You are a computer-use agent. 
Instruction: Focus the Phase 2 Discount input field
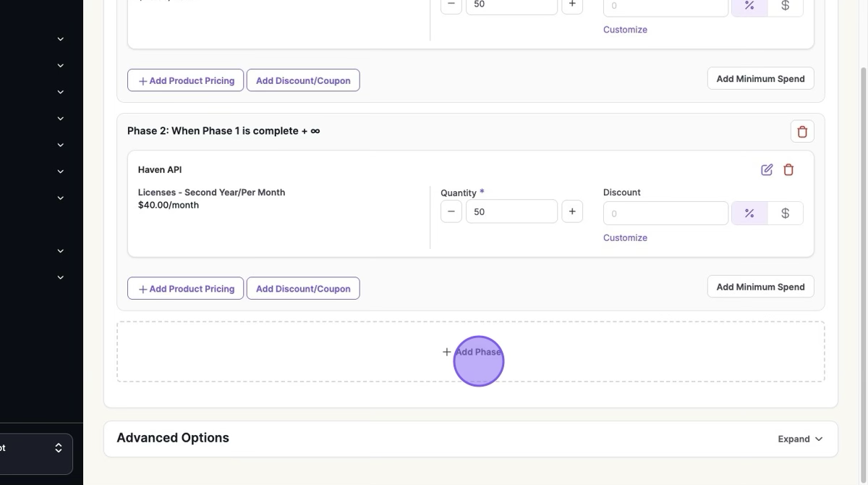[665, 214]
